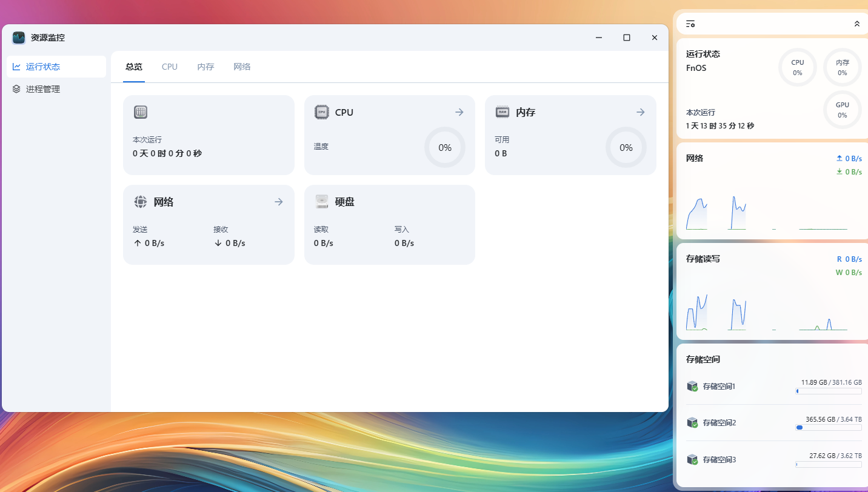Open widget panel settings icon
The height and width of the screenshot is (492, 868).
tap(690, 24)
